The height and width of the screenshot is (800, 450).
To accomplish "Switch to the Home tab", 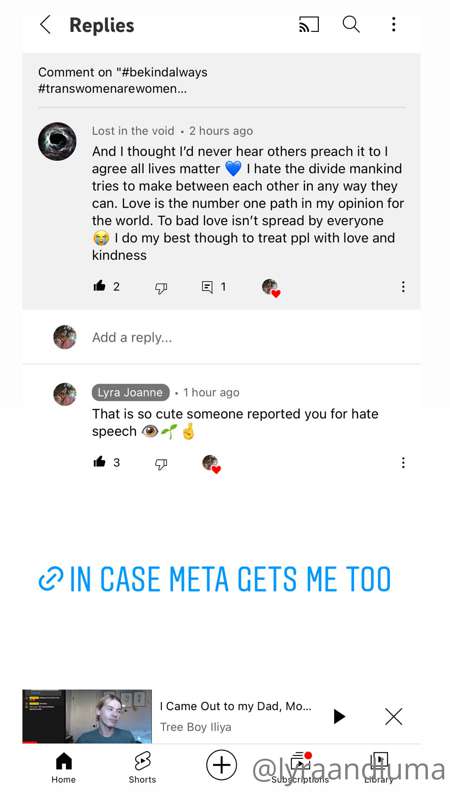I will point(63,768).
